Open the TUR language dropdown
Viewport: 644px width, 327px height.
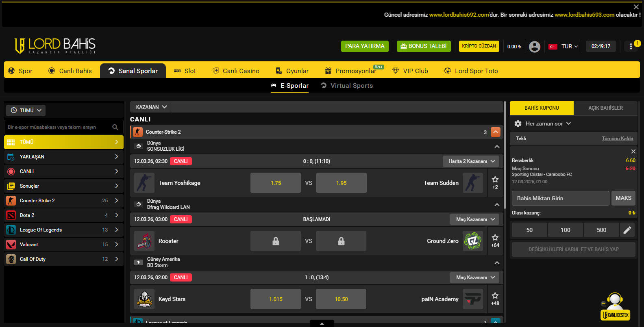point(563,47)
